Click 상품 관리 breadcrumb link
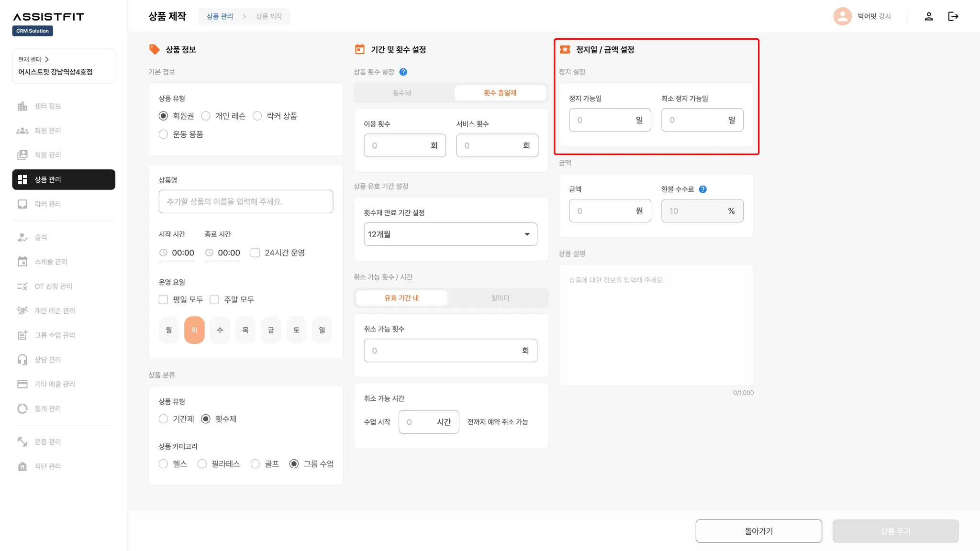The width and height of the screenshot is (980, 551). click(220, 16)
